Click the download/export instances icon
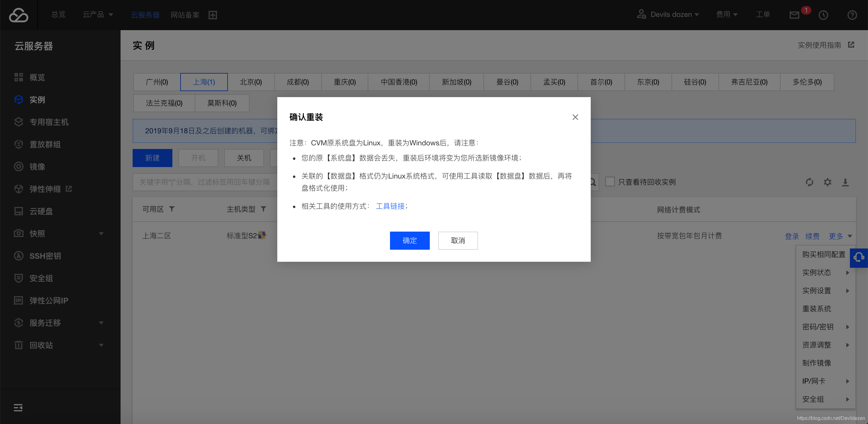Screen dimensions: 868x424 coord(846,182)
